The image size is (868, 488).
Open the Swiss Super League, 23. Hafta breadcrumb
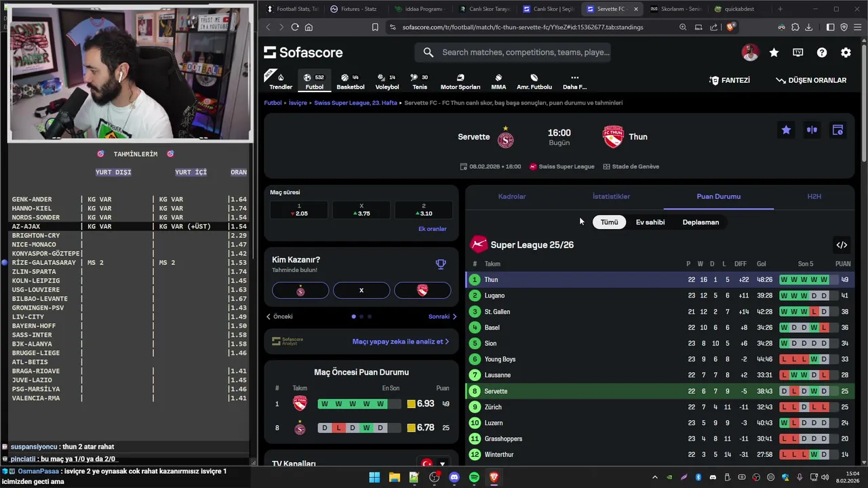point(355,103)
